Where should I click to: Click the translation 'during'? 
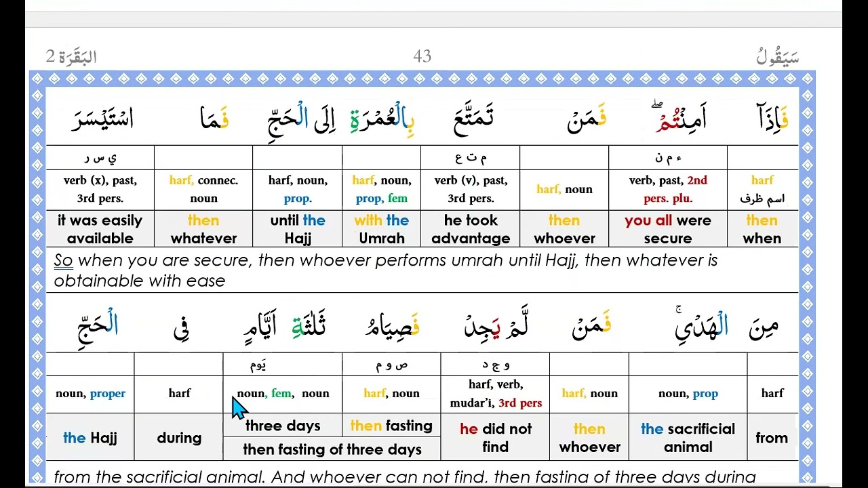[179, 438]
